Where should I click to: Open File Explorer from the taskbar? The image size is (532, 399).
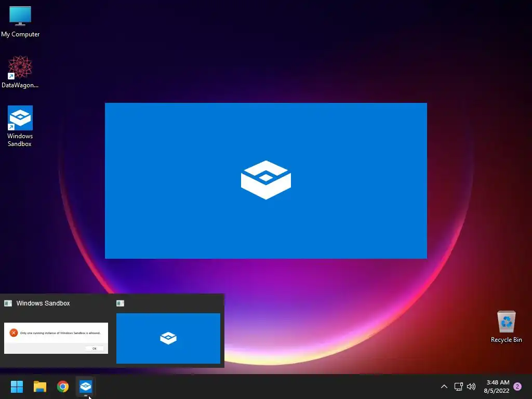tap(39, 387)
